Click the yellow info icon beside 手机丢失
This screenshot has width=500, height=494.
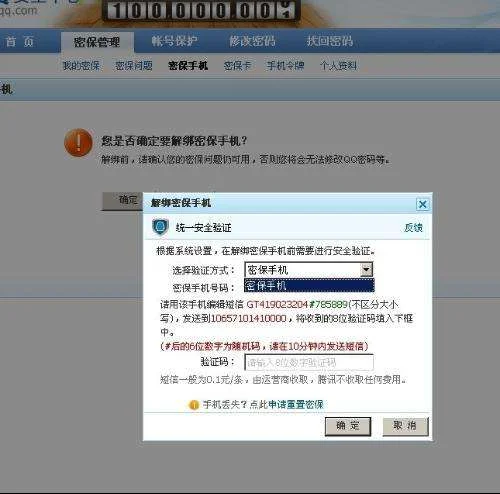coord(194,405)
